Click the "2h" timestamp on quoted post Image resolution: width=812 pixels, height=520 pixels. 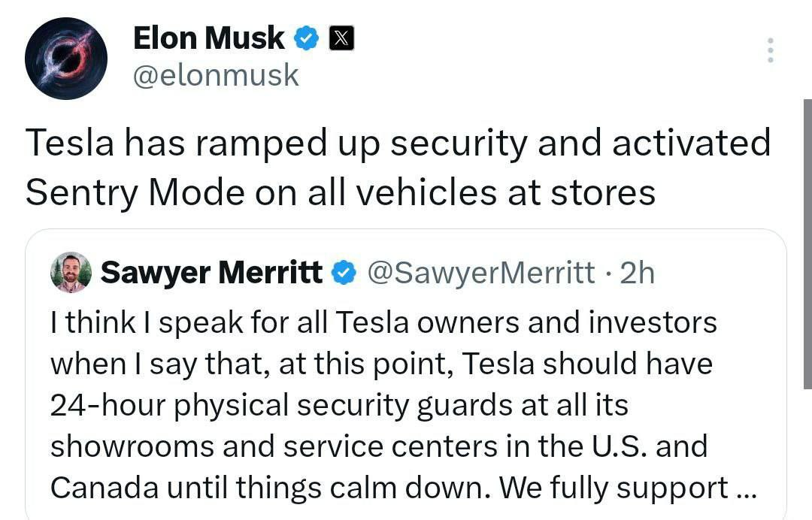[x=636, y=273]
